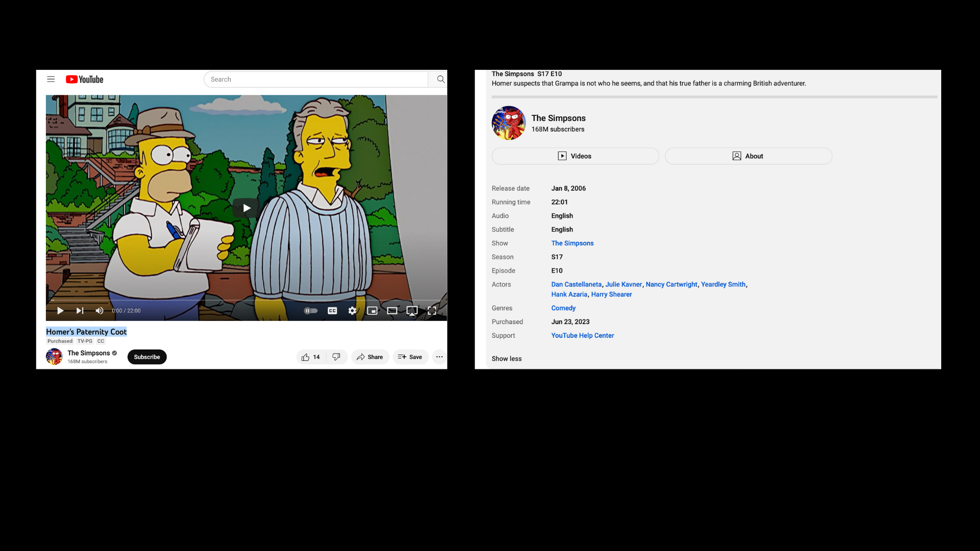Open the more actions ellipsis menu
Viewport: 980px width, 551px height.
439,357
